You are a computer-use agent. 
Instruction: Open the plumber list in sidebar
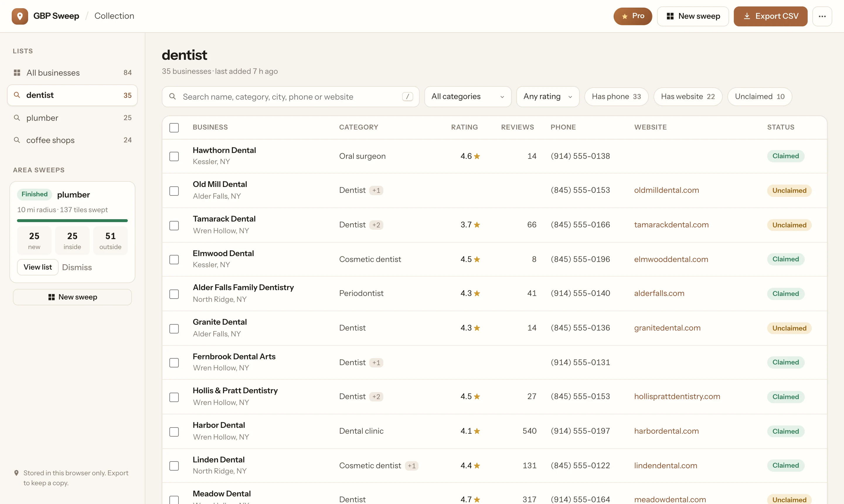point(72,118)
